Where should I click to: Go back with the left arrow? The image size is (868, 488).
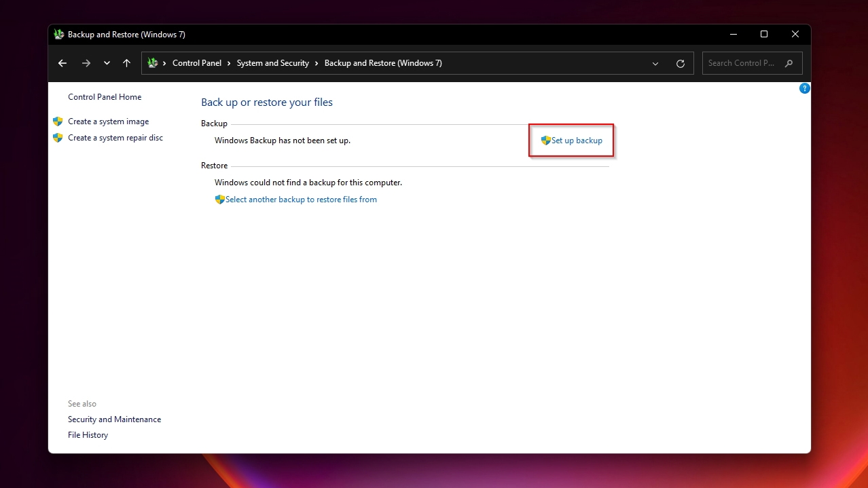(x=62, y=63)
